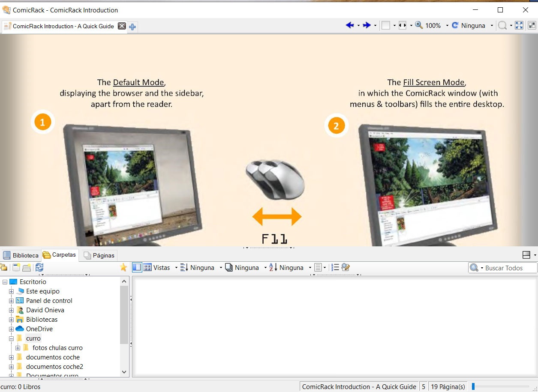Click the thumbnails layout icon at top right
This screenshot has height=392, width=538.
click(532, 26)
